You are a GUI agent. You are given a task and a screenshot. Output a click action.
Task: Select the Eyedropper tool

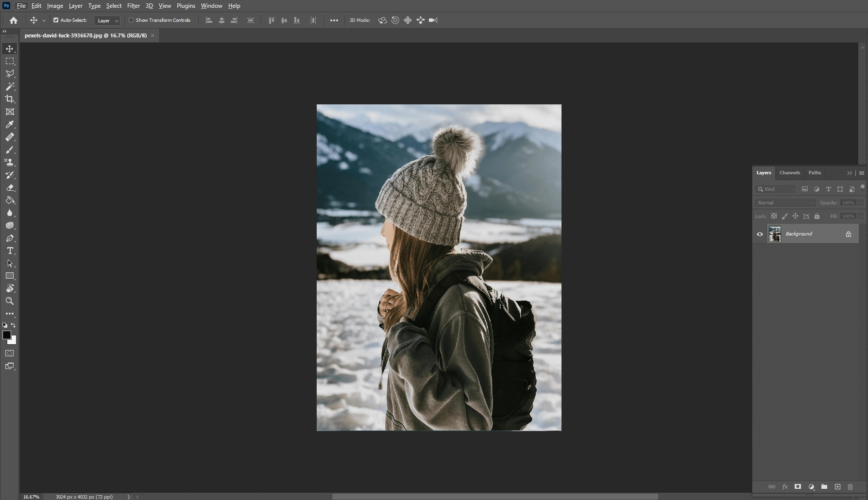pyautogui.click(x=10, y=124)
